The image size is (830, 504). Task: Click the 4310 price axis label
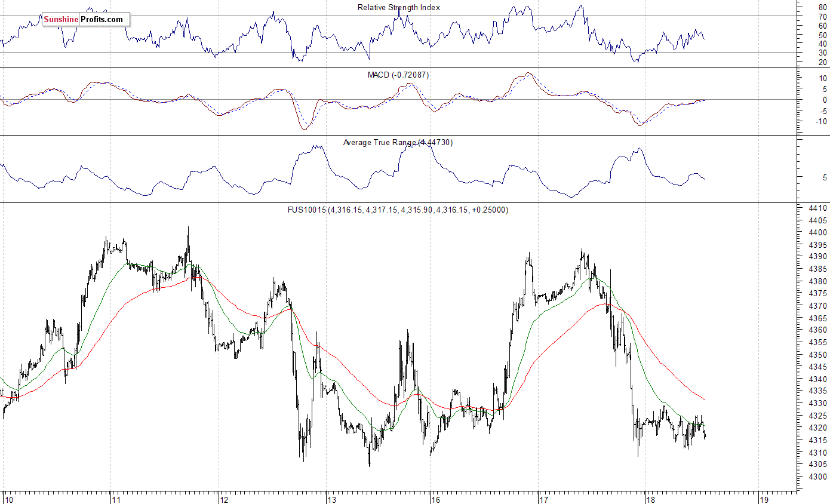(x=817, y=452)
